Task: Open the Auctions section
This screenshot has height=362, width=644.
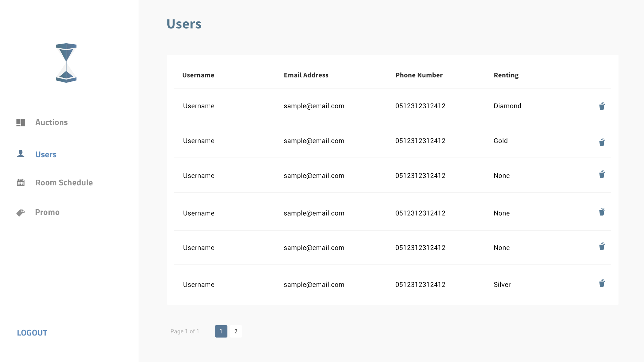Action: point(52,122)
